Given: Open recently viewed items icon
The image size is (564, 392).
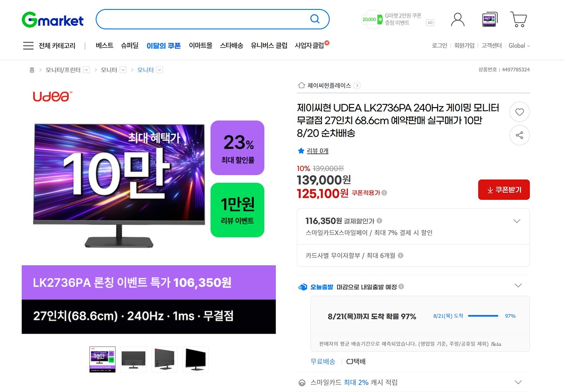Looking at the screenshot, I should 490,19.
